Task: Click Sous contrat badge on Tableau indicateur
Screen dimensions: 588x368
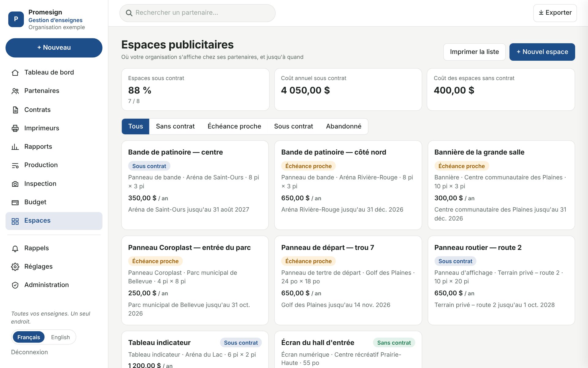Action: click(x=241, y=343)
